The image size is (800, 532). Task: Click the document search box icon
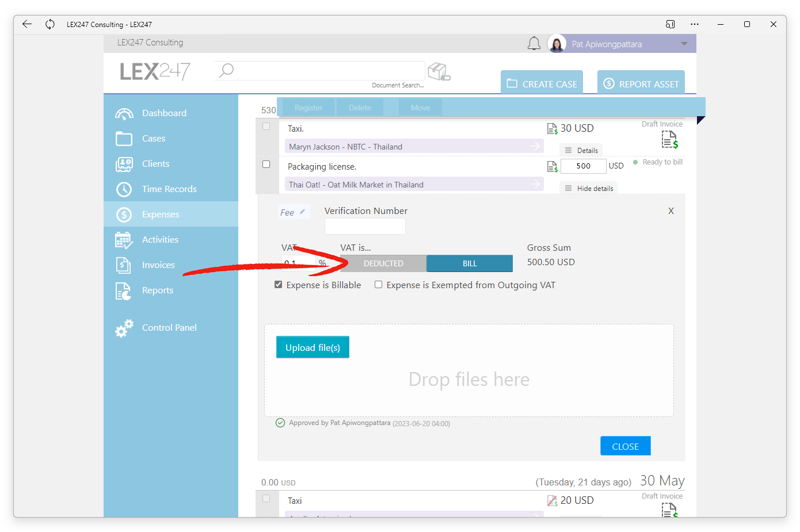coord(439,72)
